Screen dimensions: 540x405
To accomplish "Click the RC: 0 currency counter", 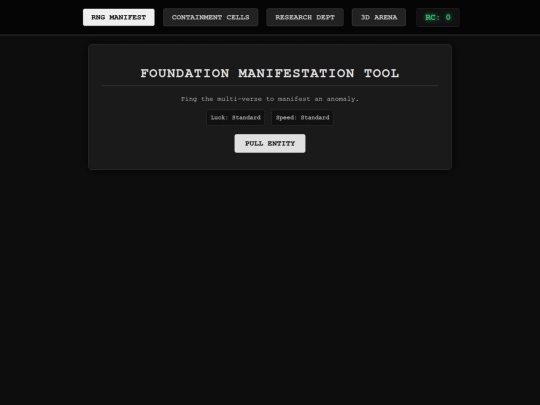I will tap(438, 17).
